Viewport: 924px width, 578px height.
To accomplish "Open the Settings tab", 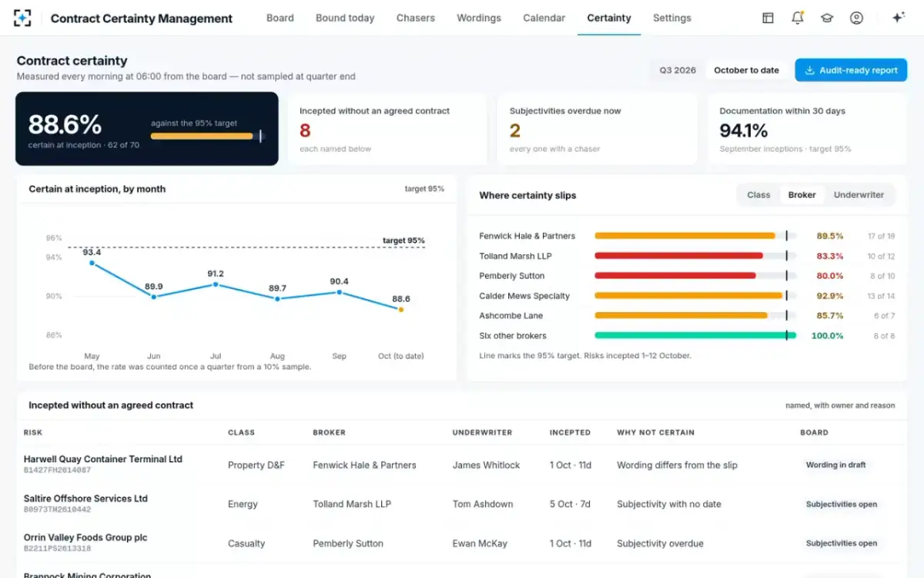I will point(672,18).
